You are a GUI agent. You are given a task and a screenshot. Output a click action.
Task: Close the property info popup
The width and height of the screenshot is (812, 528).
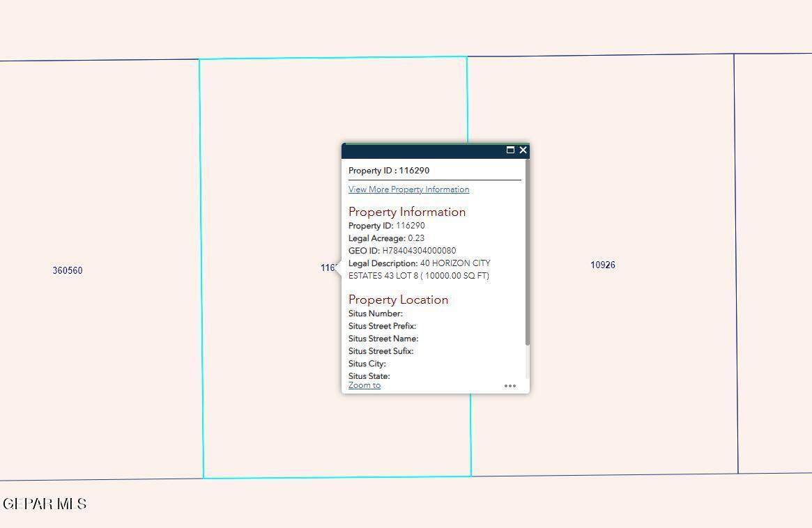523,150
